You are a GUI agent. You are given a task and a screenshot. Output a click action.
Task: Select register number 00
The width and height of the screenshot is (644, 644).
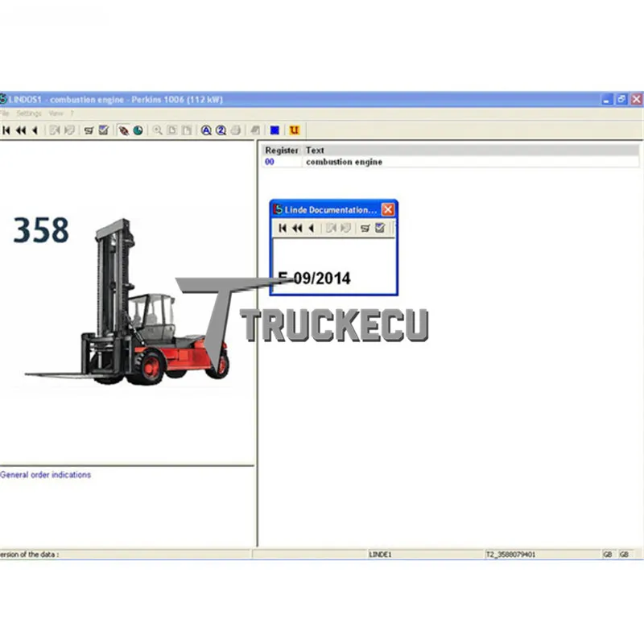click(270, 162)
